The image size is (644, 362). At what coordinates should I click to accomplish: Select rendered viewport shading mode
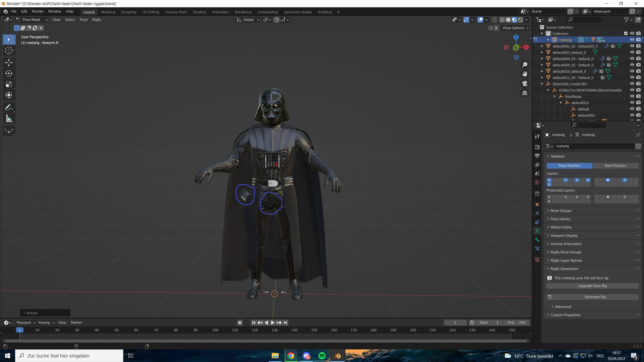pyautogui.click(x=520, y=20)
